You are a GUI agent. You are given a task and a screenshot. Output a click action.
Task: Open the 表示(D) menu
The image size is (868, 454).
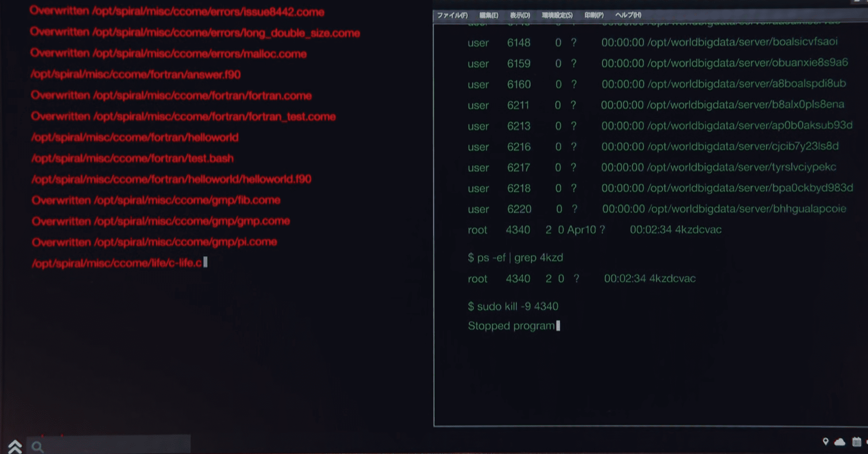click(x=520, y=15)
